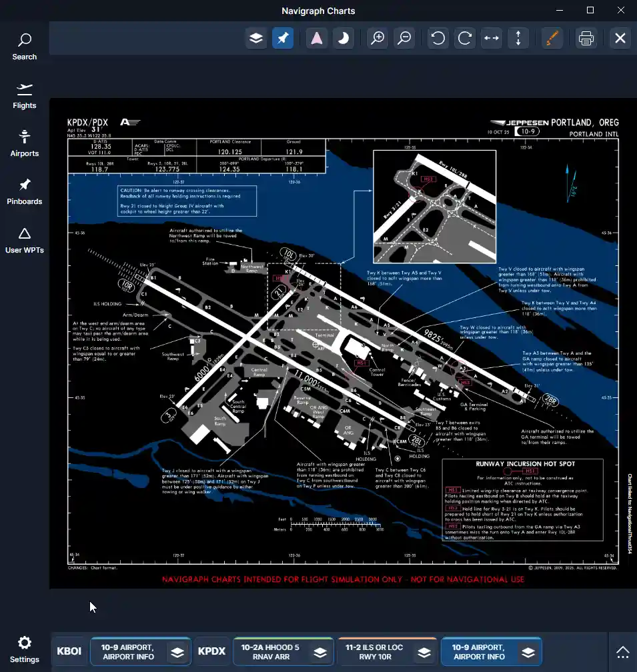
Task: Click the CAUTION runway crossing note
Action: tap(187, 201)
